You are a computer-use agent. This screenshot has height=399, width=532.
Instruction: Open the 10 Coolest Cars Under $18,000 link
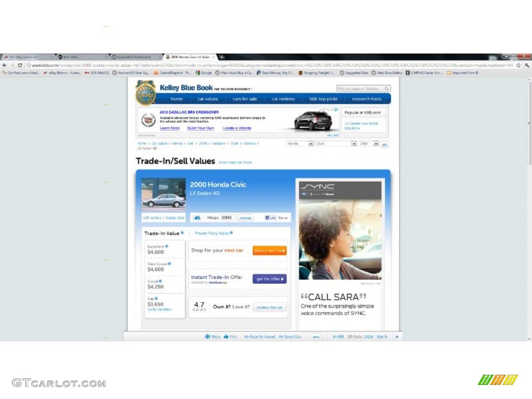tap(362, 126)
